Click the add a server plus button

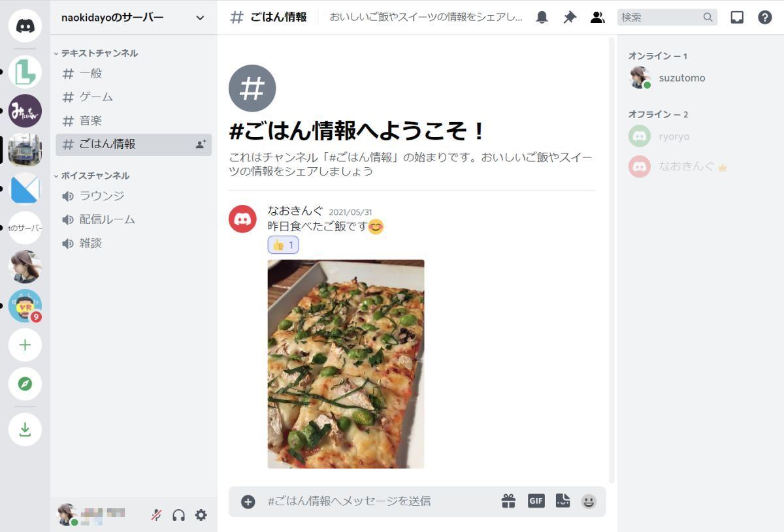click(25, 345)
